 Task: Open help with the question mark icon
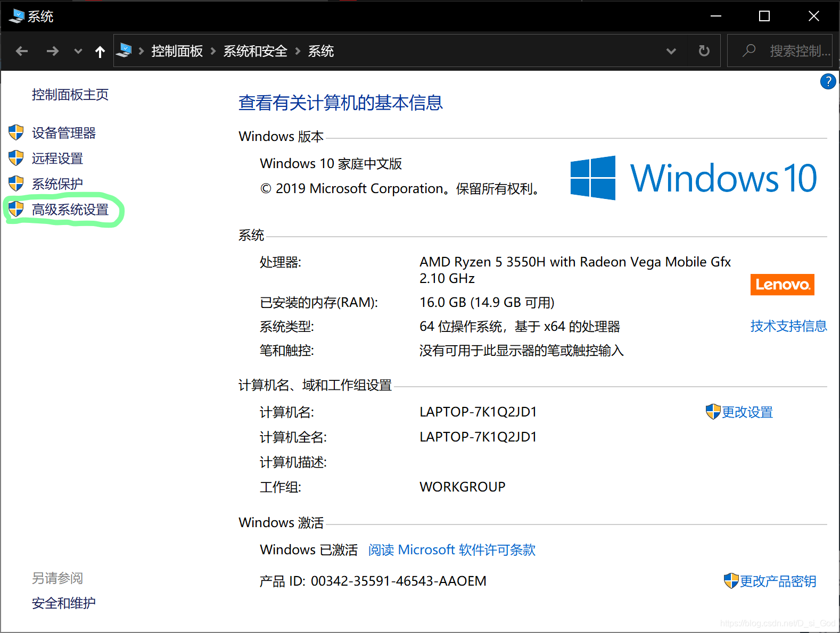[x=828, y=81]
